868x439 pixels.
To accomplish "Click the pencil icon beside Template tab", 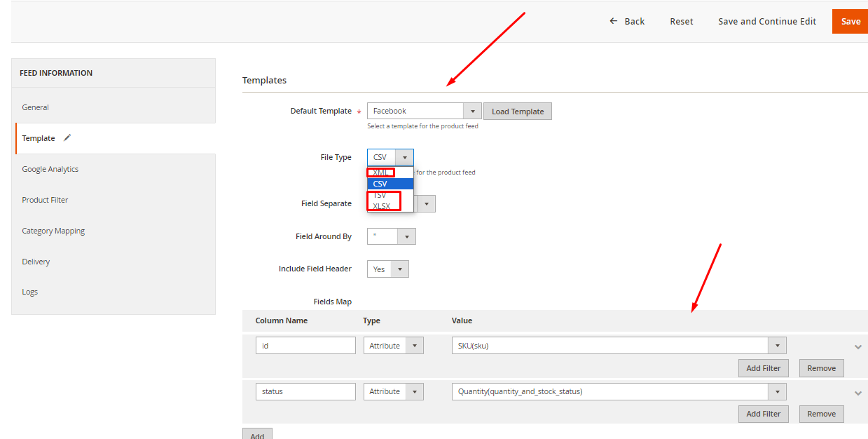I will [67, 138].
